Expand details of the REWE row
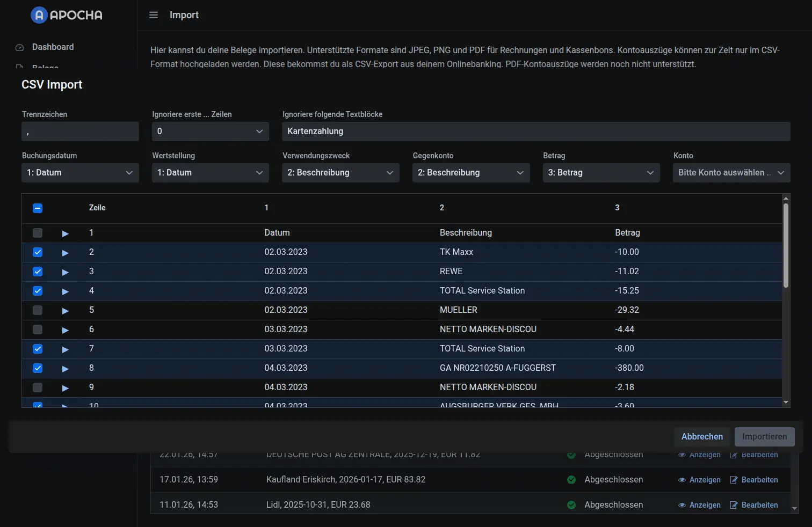Screen dimensions: 812x527 [x=65, y=272]
